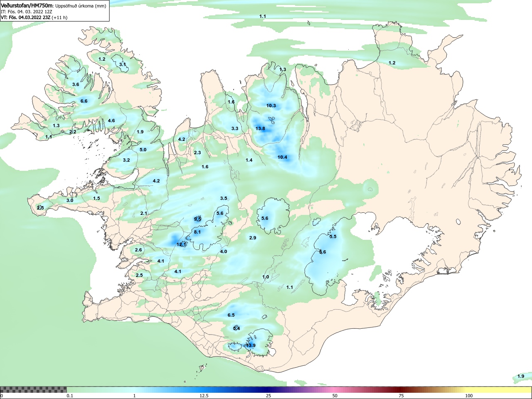Select the 1.4 precipitation value
Viewport: 532px width, 399px height.
pos(249,160)
